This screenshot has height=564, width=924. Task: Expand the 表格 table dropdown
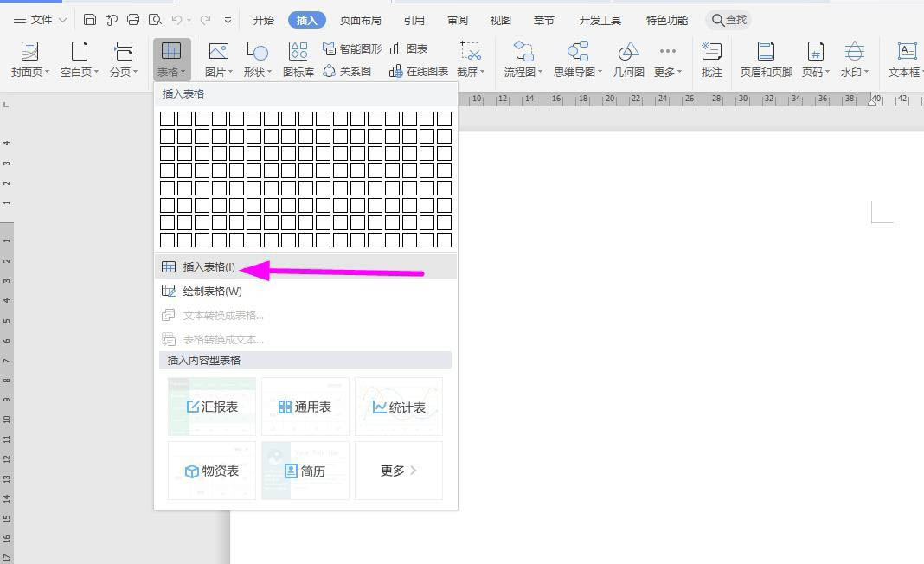[171, 73]
